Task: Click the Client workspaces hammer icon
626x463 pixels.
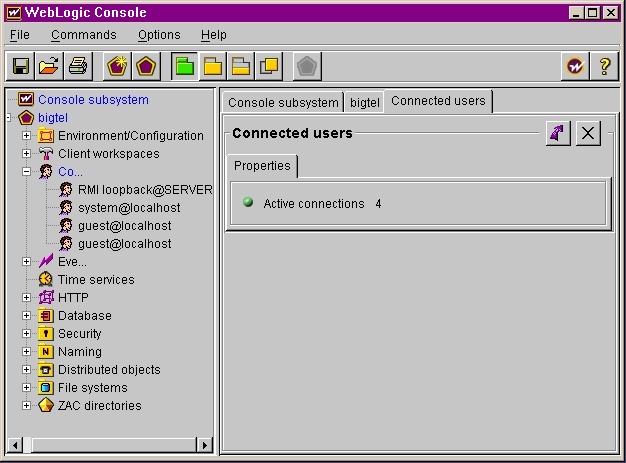Action: tap(46, 154)
